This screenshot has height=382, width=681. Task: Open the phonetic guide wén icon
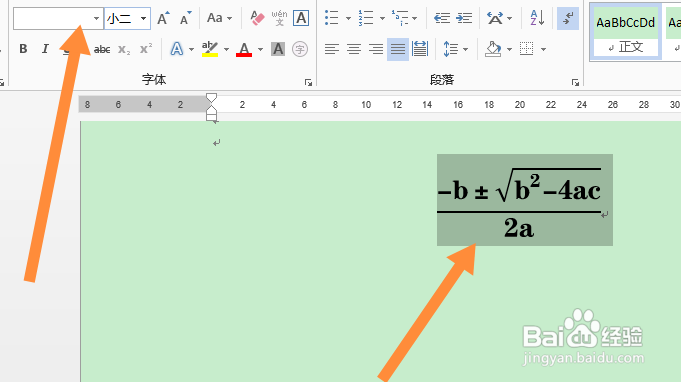coord(279,18)
